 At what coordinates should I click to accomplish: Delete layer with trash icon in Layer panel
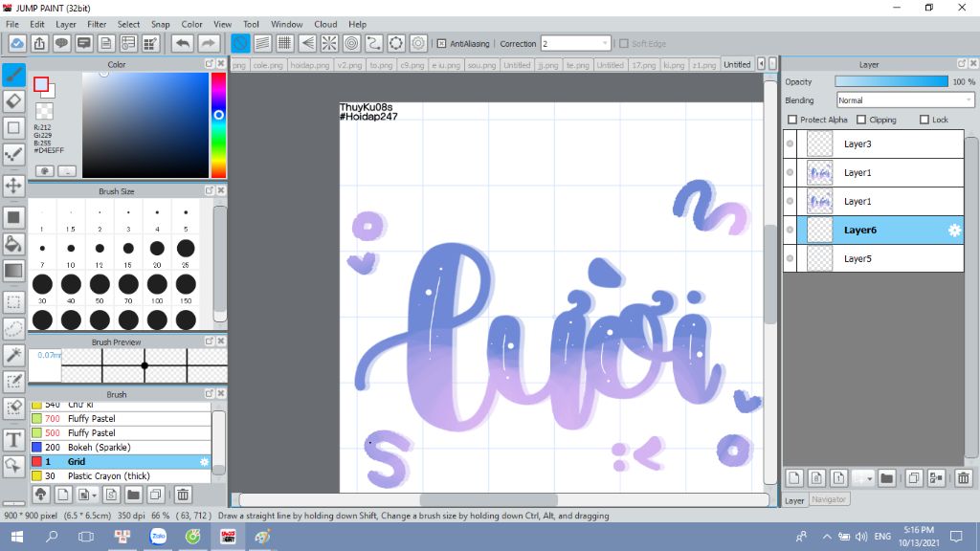tap(963, 478)
